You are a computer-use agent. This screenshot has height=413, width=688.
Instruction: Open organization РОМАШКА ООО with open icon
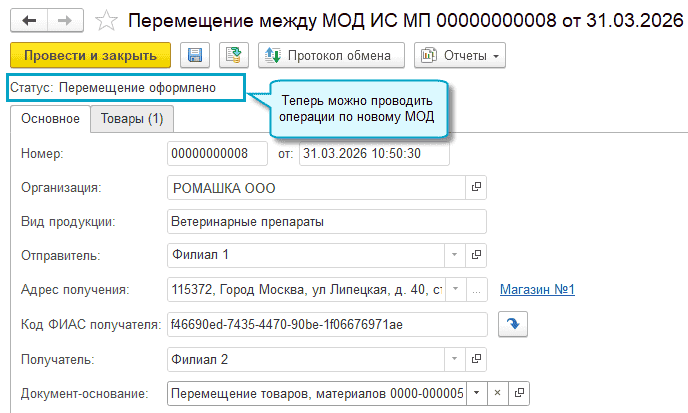476,187
